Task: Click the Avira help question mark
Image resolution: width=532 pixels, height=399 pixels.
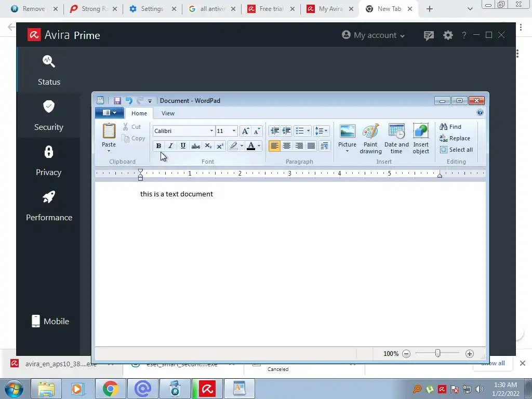Action: pyautogui.click(x=464, y=35)
